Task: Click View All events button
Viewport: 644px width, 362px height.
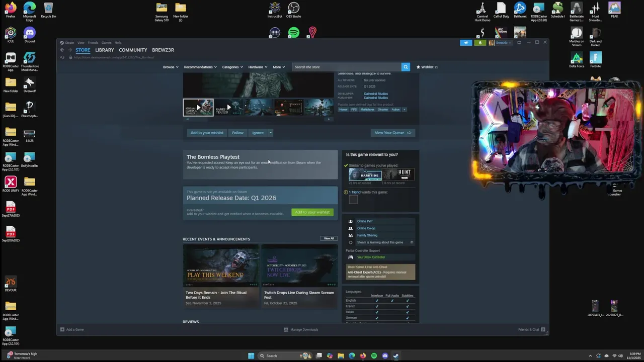Action: 329,238
